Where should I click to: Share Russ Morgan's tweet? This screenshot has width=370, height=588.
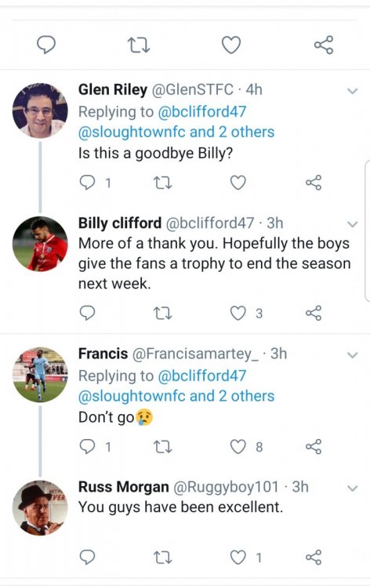click(x=314, y=557)
